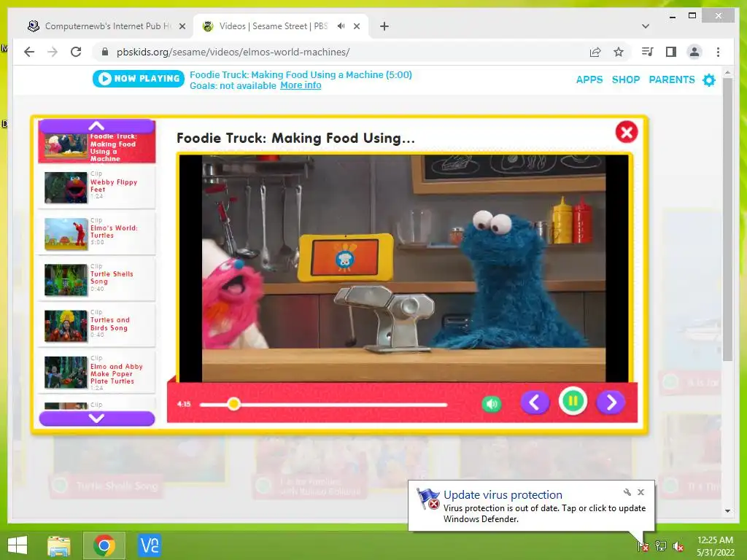Go forward with the browser forward arrow
Viewport: 747px width, 560px height.
pos(53,52)
